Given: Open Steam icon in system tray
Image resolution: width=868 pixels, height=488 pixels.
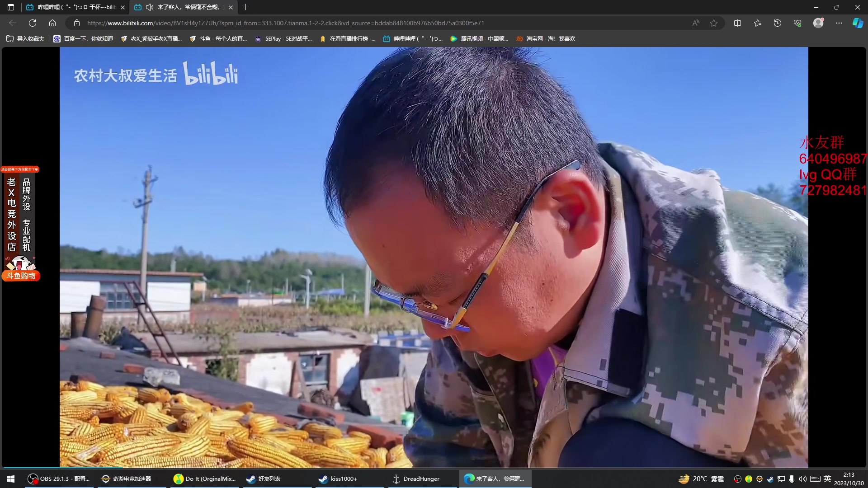Looking at the screenshot, I should [769, 479].
